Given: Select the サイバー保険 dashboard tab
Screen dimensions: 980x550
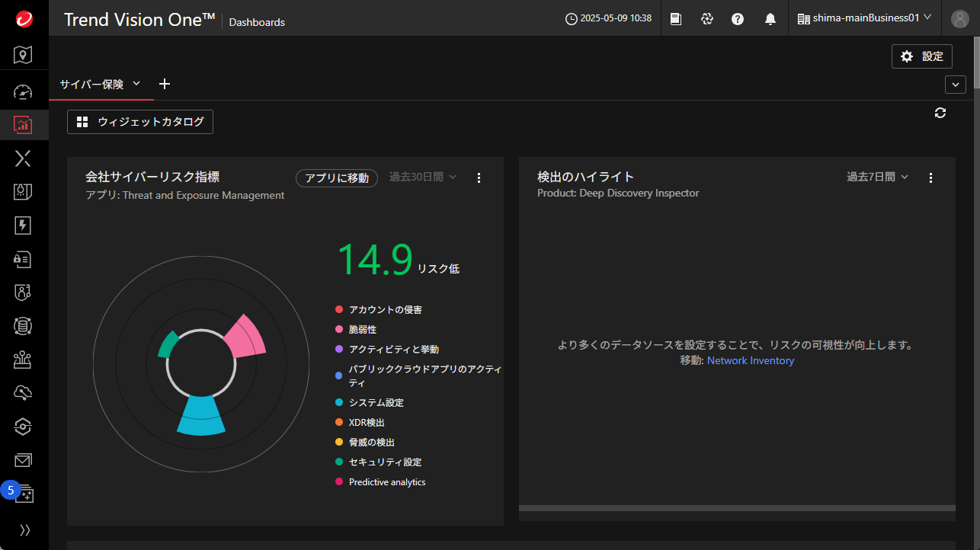Looking at the screenshot, I should [x=91, y=84].
